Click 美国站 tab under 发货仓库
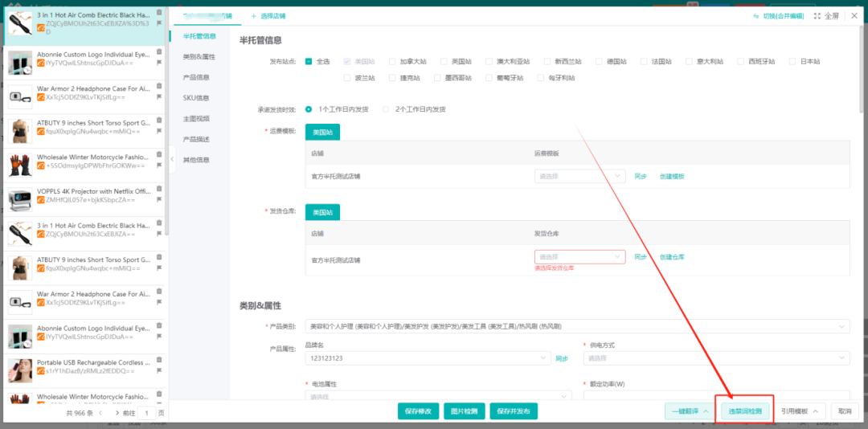 pos(323,213)
